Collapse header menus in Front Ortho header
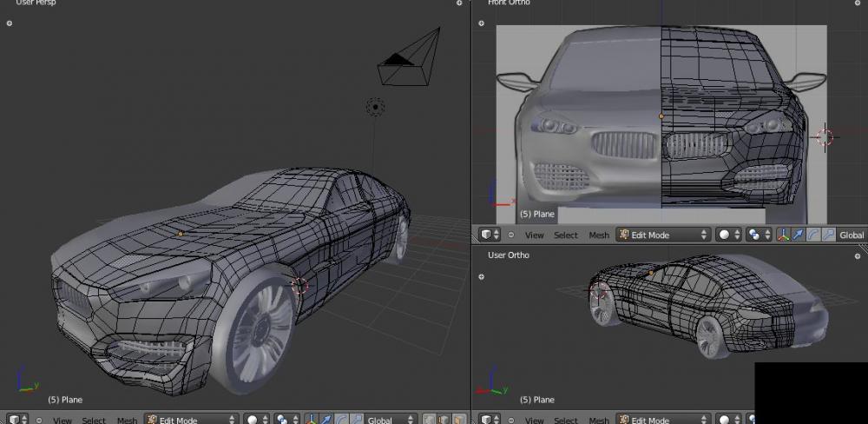 (510, 235)
